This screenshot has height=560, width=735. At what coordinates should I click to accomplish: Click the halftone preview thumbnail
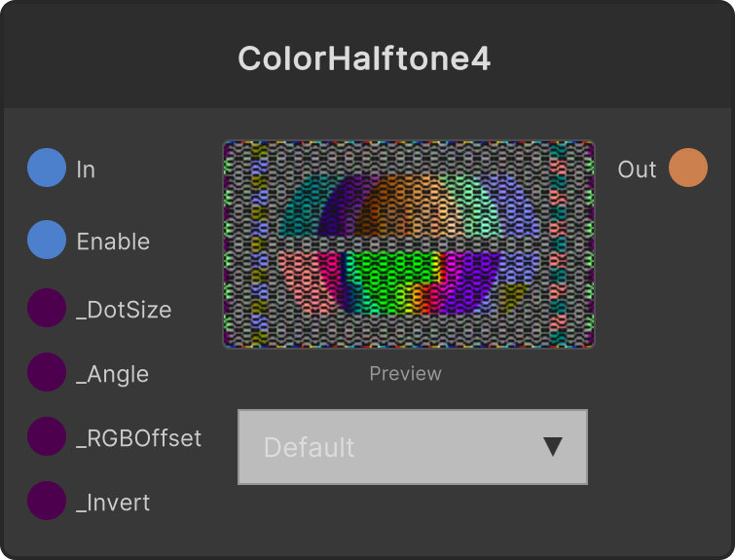click(409, 244)
